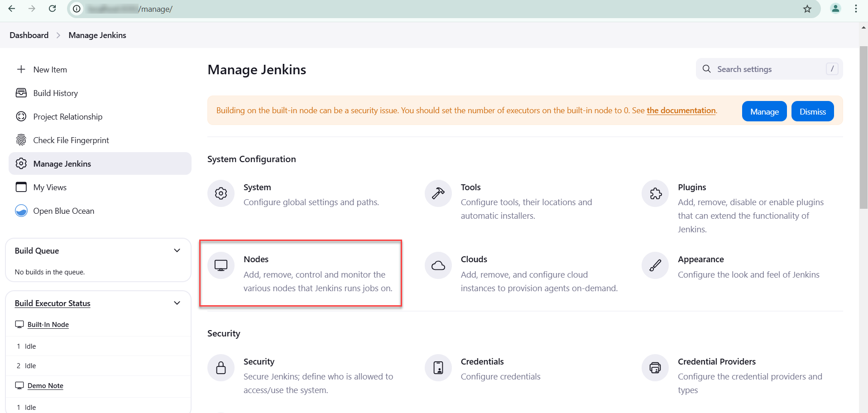Go back with browser back arrow
Viewport: 868px width, 413px height.
pos(12,9)
